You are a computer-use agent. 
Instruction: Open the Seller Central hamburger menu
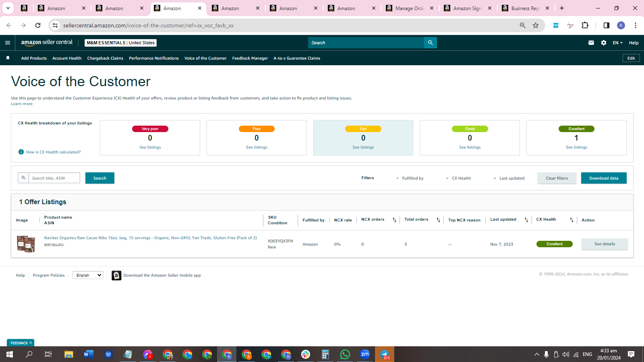pos(8,43)
